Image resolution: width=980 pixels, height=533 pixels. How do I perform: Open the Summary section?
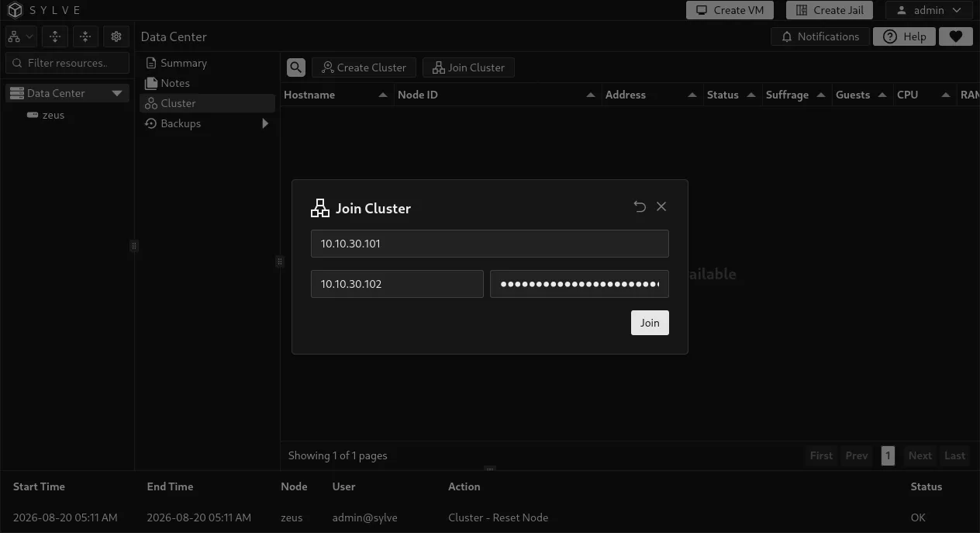[x=184, y=63]
